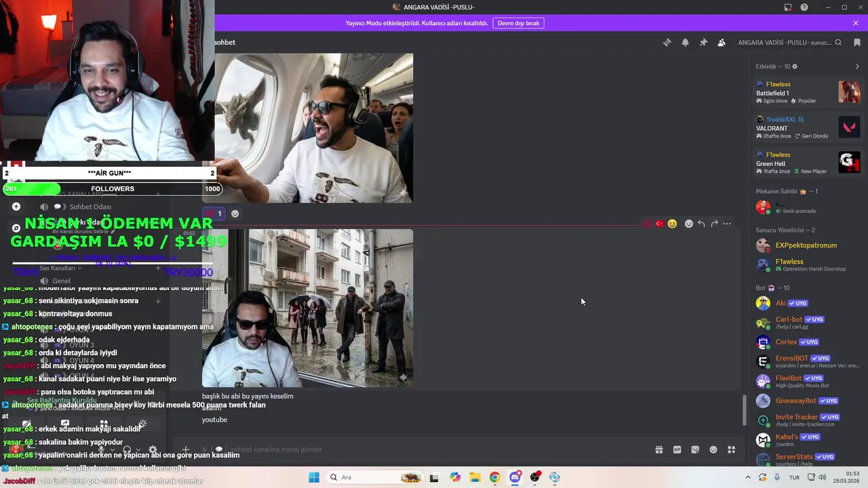The height and width of the screenshot is (488, 868).
Task: Click the chat scrollbar thumb
Action: tap(743, 409)
